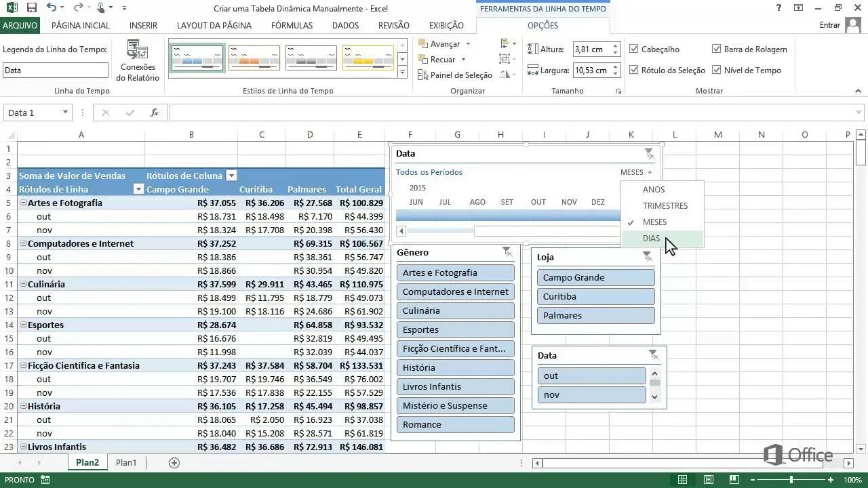Viewport: 868px width, 488px height.
Task: Click the zoom slider control
Action: pyautogui.click(x=791, y=480)
